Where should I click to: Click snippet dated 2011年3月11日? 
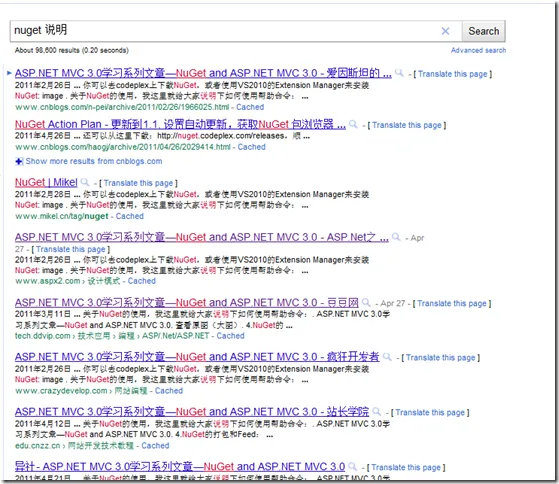tap(202, 320)
